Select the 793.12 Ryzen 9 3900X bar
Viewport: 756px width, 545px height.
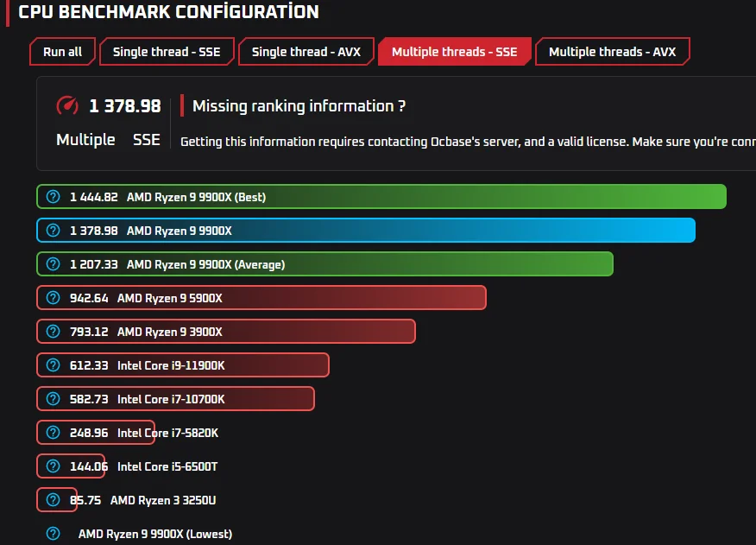pyautogui.click(x=226, y=332)
